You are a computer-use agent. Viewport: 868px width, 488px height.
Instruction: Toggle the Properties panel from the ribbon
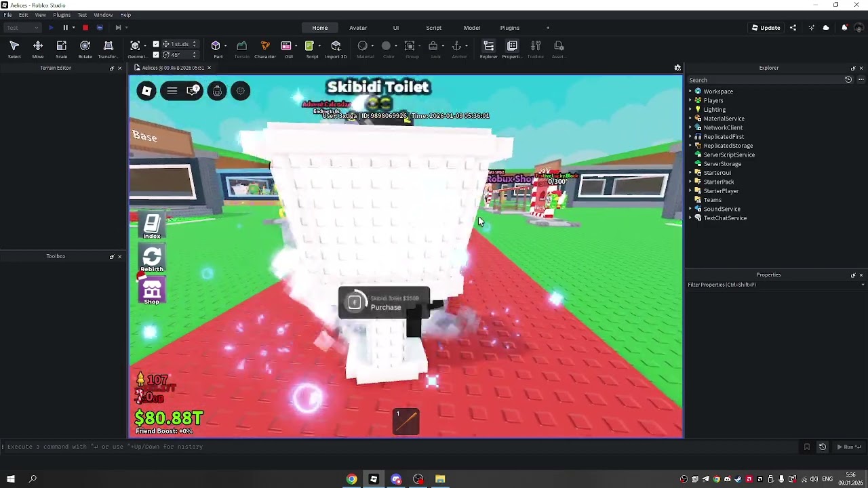(x=512, y=49)
